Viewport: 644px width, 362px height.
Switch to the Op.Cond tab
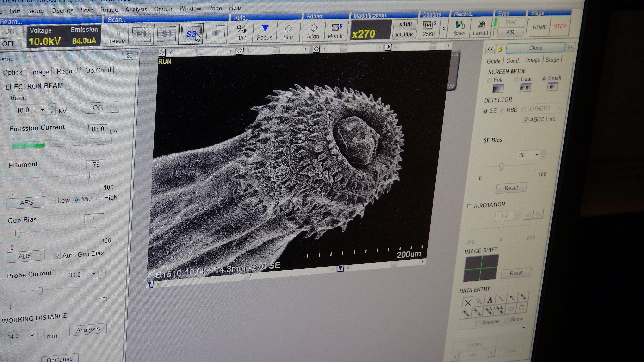(98, 70)
